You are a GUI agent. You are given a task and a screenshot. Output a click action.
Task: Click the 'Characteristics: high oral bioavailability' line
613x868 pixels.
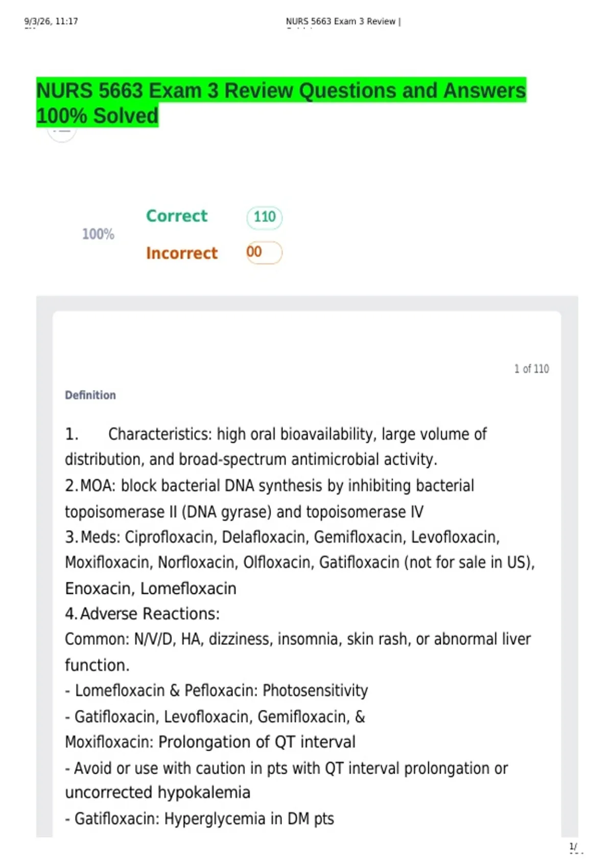[x=276, y=434]
